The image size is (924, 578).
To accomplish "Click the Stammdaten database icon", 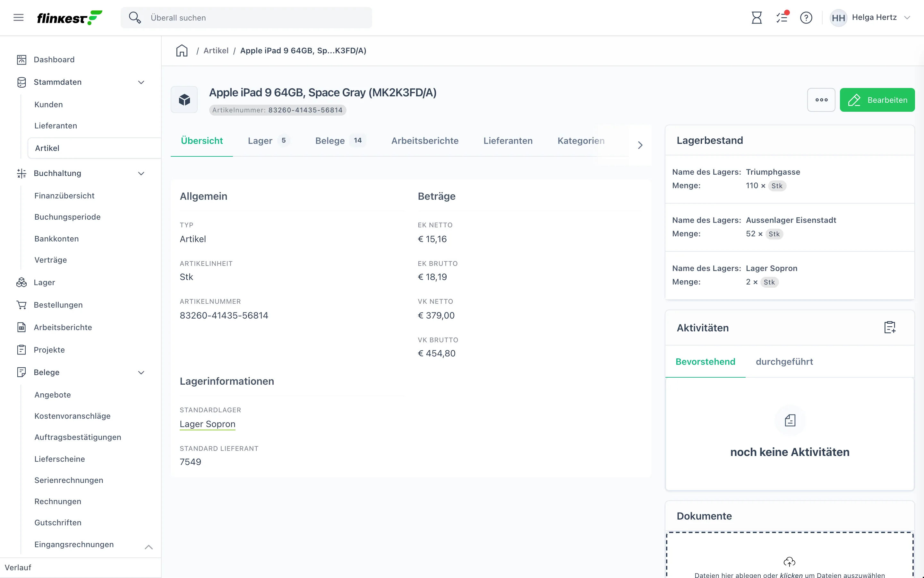I will [x=21, y=82].
